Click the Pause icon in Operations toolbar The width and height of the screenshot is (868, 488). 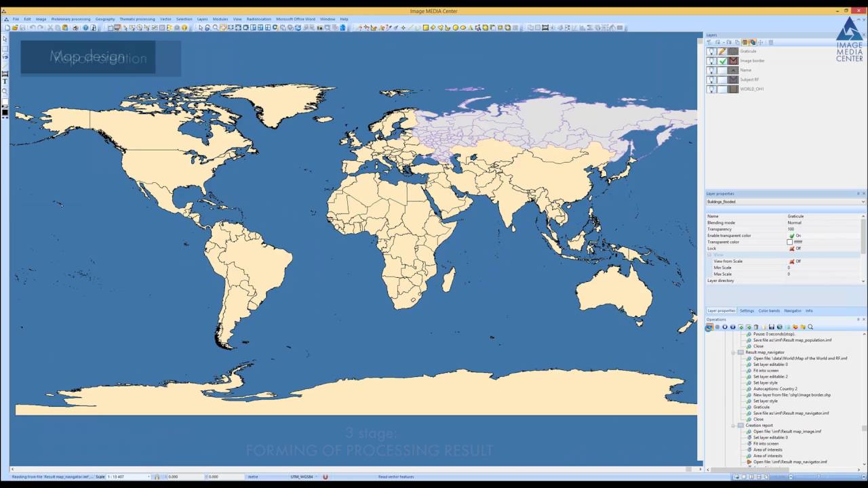[732, 327]
